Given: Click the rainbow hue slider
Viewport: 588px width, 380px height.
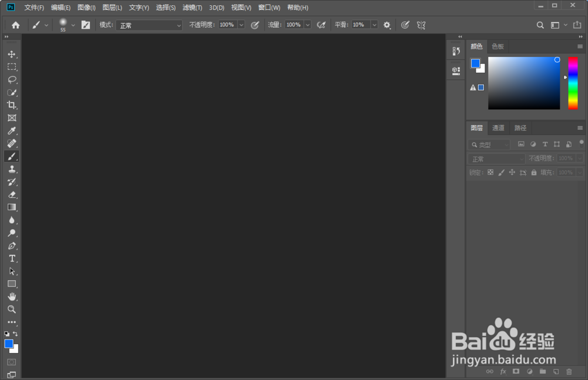Looking at the screenshot, I should pyautogui.click(x=573, y=83).
